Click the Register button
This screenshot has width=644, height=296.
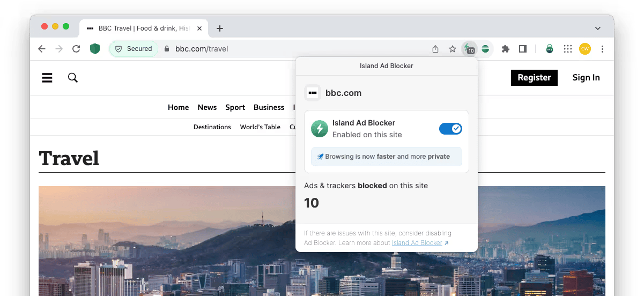pyautogui.click(x=534, y=78)
